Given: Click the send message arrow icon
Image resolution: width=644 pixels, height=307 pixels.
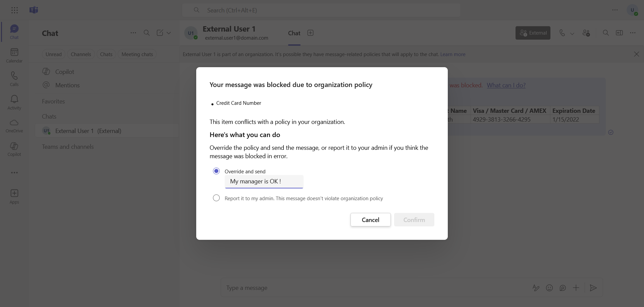Looking at the screenshot, I should [593, 288].
